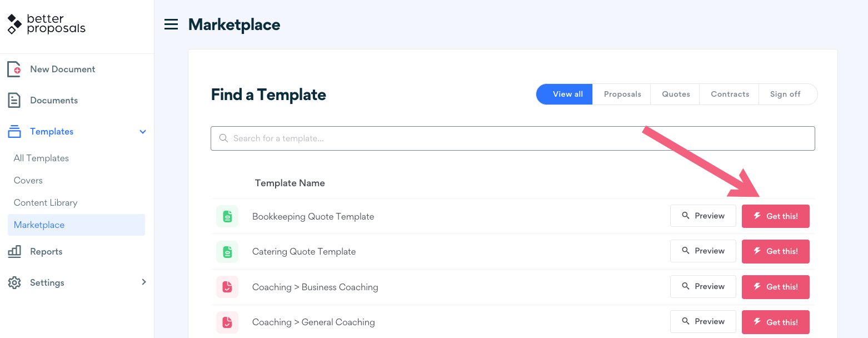Click the Settings gear icon
This screenshot has width=868, height=338.
click(14, 283)
